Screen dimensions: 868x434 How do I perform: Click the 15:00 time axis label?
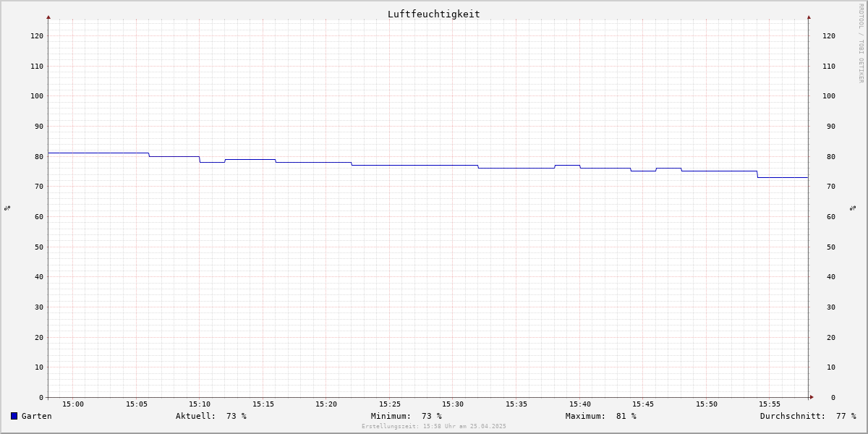(73, 404)
